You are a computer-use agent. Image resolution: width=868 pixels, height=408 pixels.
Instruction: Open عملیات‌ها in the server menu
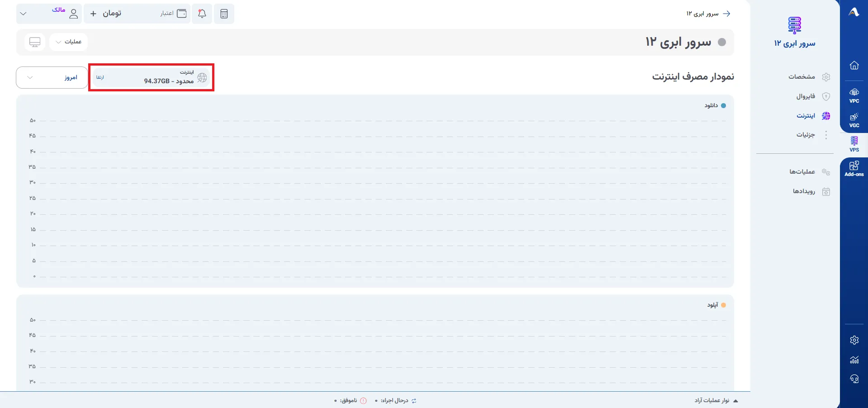pos(810,172)
